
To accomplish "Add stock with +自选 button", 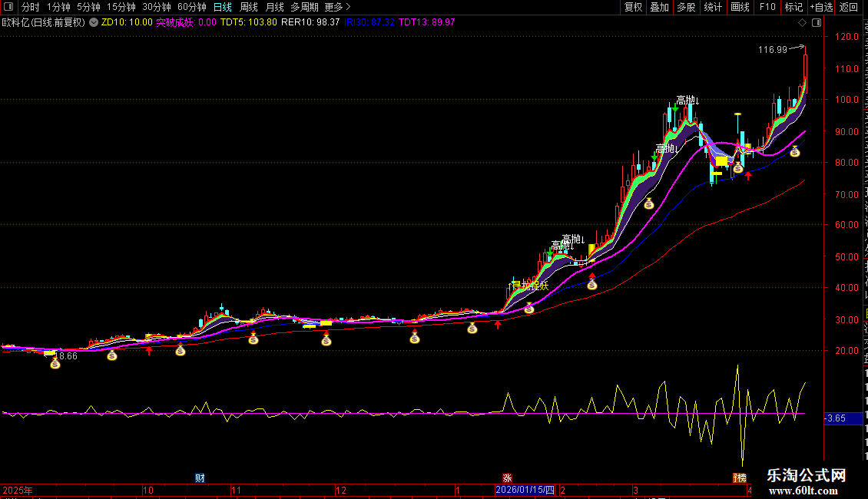I will click(x=820, y=7).
